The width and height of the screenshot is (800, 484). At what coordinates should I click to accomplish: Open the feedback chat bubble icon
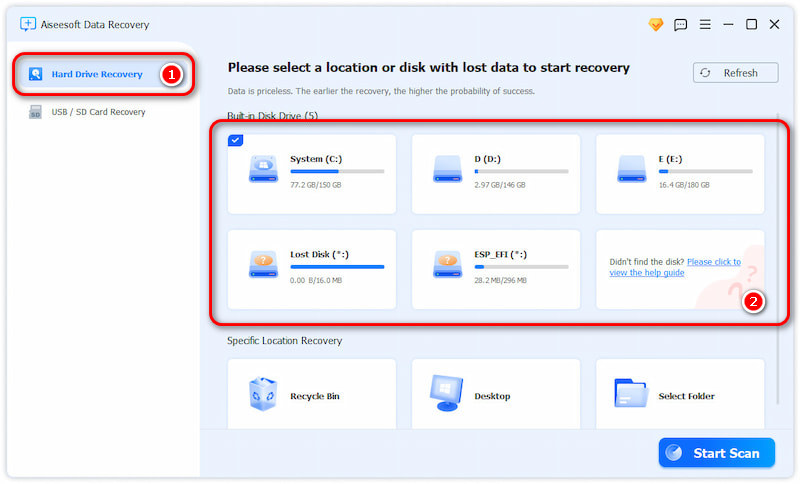tap(681, 24)
